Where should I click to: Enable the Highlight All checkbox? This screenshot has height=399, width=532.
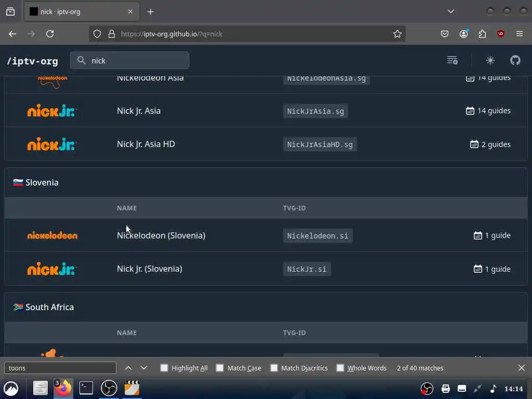[x=164, y=368]
